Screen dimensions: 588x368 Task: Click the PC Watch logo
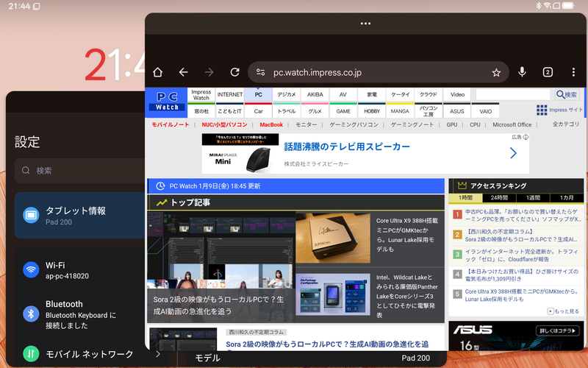167,102
